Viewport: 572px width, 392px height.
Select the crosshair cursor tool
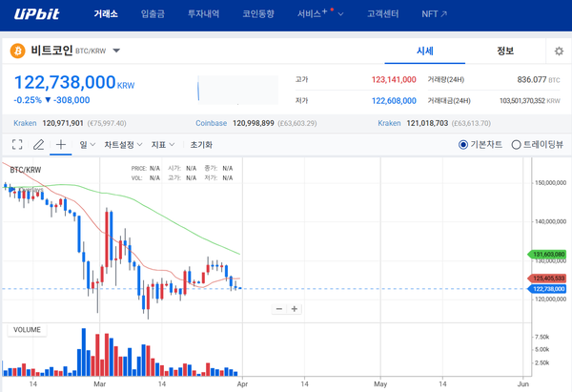pyautogui.click(x=61, y=145)
